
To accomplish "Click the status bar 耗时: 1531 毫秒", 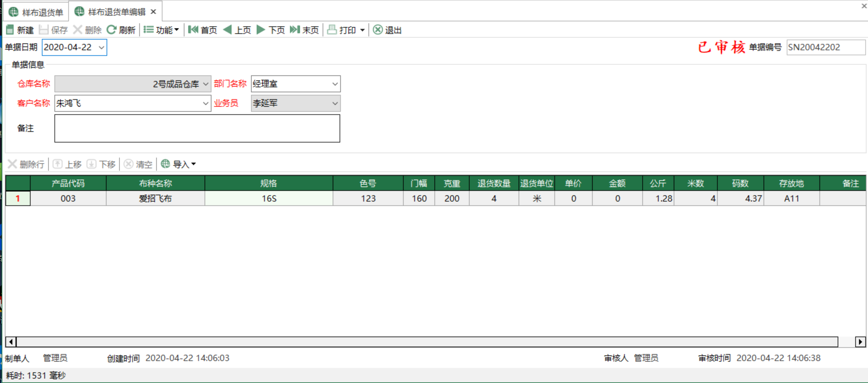I will (36, 375).
